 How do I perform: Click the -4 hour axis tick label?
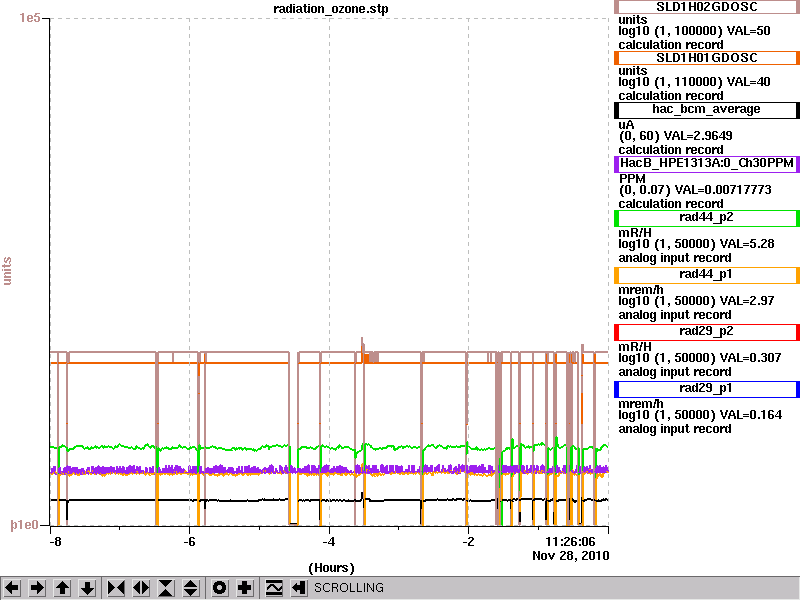coord(329,542)
